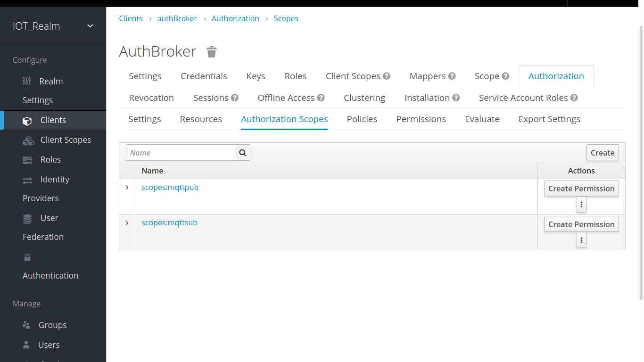Open the Policies sub-tab
Screen dimensions: 644x362
[362, 119]
